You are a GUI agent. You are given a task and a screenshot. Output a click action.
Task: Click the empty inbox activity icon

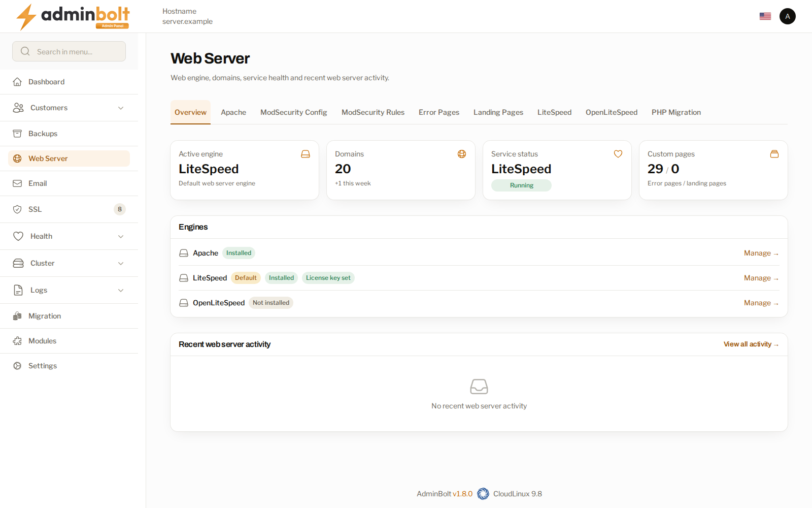(x=479, y=387)
